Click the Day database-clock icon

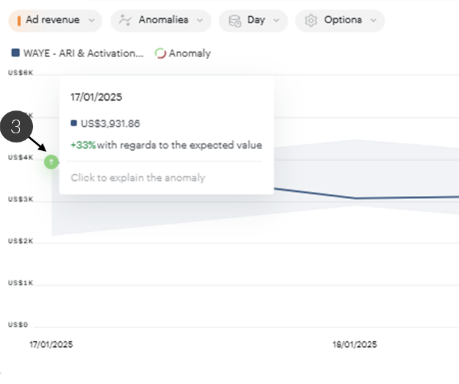pyautogui.click(x=235, y=21)
